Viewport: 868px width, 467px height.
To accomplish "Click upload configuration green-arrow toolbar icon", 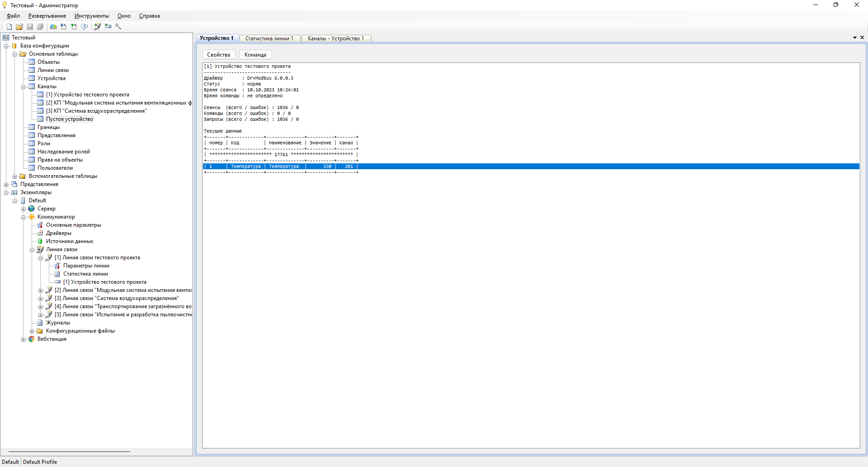I will click(74, 27).
